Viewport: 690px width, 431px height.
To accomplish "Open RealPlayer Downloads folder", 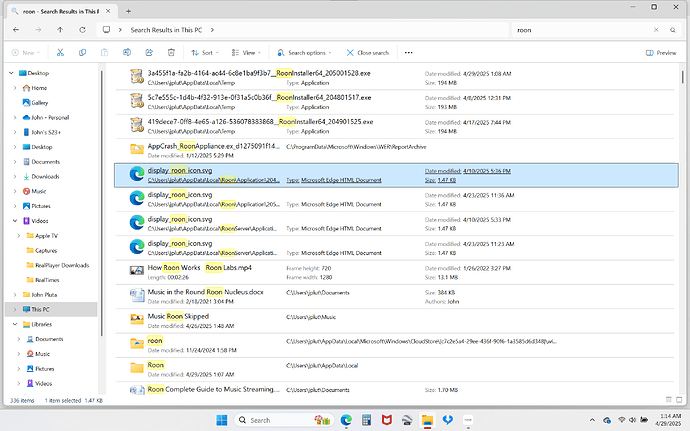I will (58, 265).
